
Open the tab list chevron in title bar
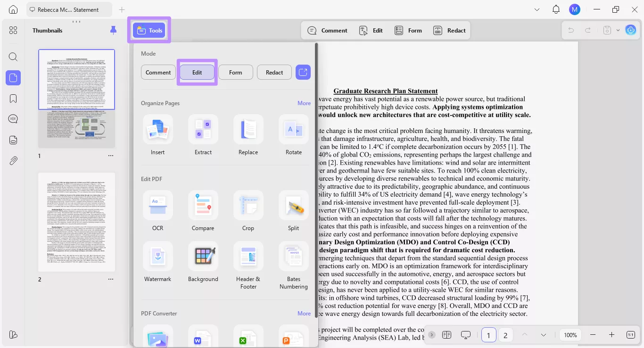point(537,9)
